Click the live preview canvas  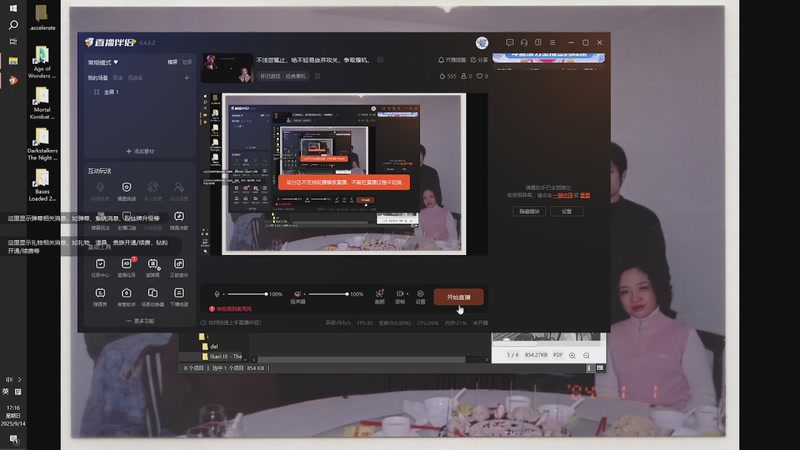click(344, 173)
